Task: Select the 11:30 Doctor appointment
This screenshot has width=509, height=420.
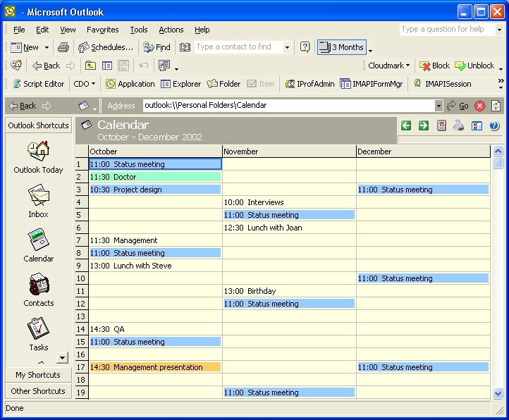Action: click(155, 177)
